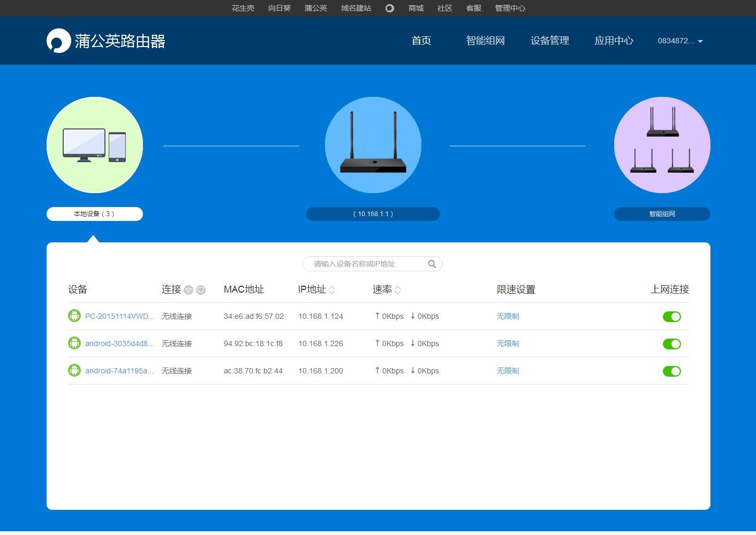Open device android-74a1195a... link

pos(119,371)
